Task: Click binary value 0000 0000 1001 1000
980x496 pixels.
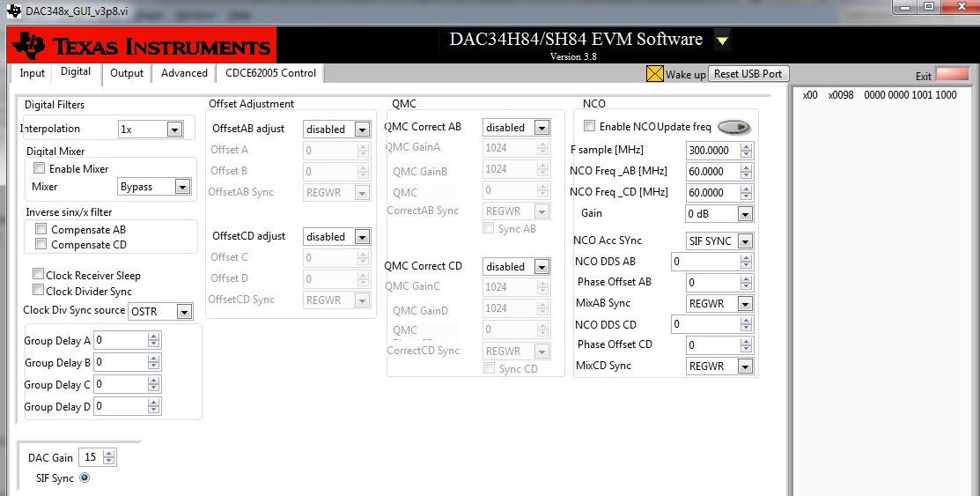Action: [x=910, y=95]
